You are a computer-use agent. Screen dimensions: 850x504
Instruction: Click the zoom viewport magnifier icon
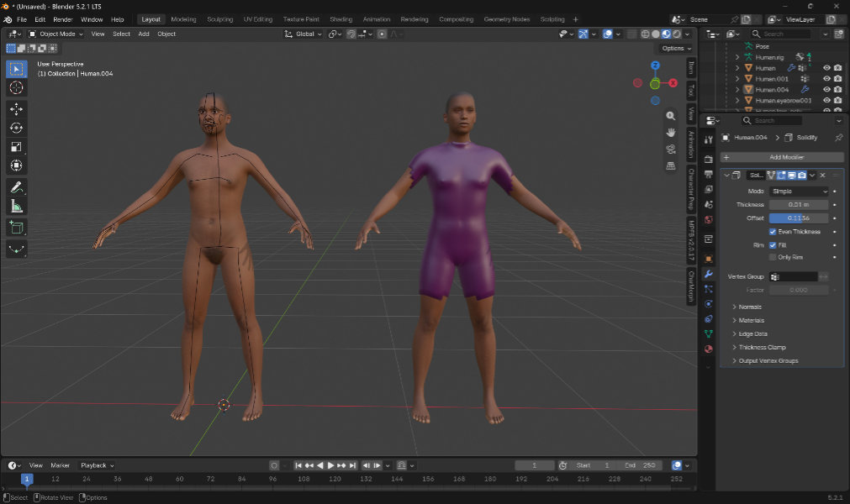[671, 116]
